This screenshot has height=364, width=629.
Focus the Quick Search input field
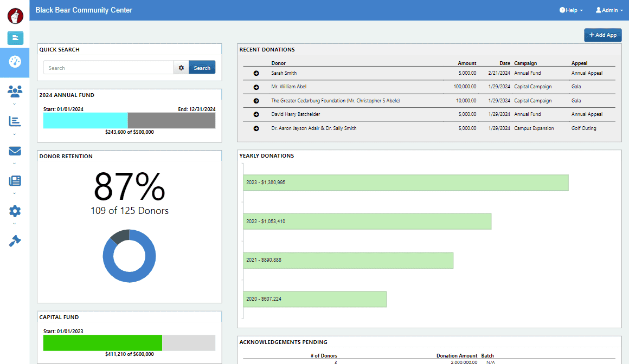point(108,68)
